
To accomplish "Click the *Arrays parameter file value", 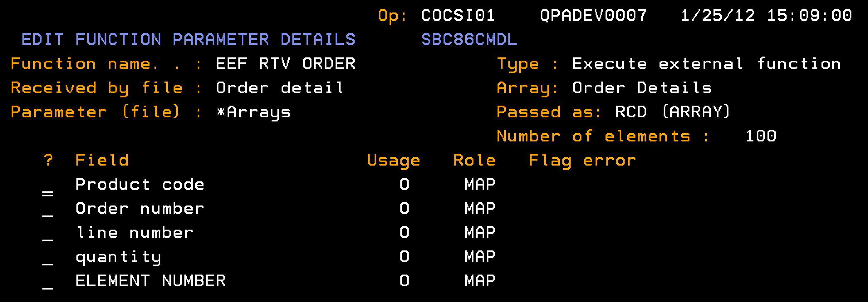I will pyautogui.click(x=253, y=112).
